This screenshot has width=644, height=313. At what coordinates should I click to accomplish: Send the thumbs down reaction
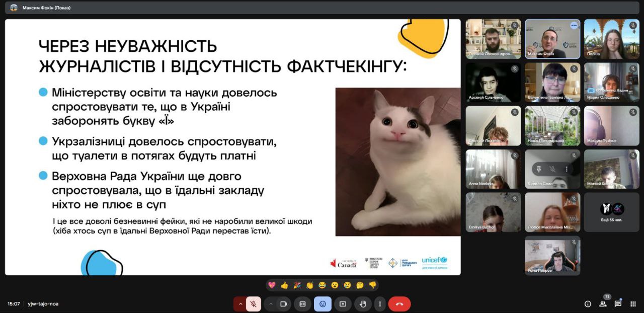click(x=372, y=285)
